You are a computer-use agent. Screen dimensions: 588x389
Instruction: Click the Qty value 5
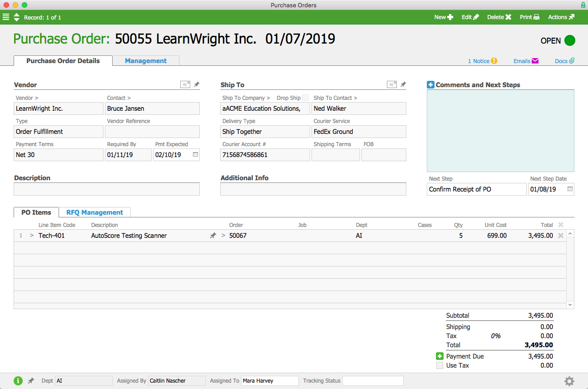click(x=461, y=236)
